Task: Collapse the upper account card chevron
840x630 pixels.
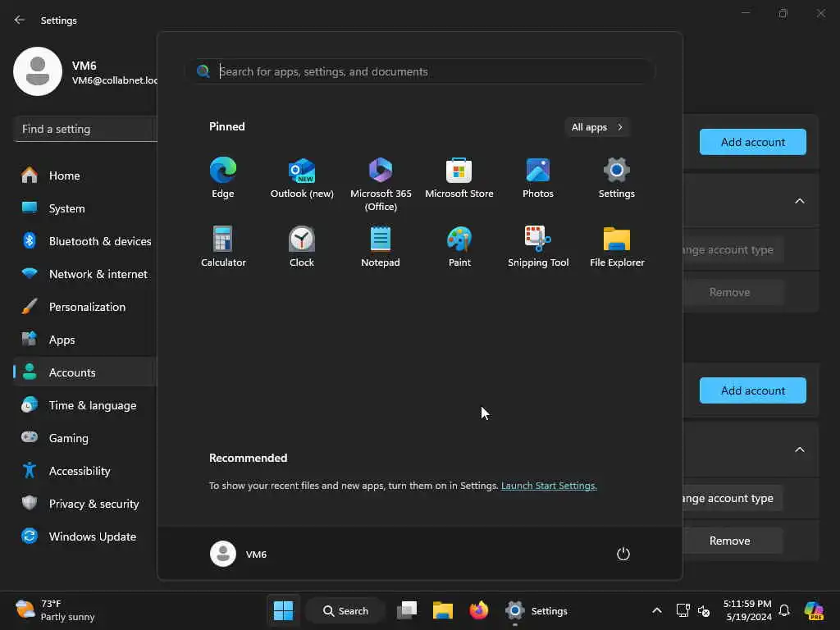Action: tap(799, 201)
